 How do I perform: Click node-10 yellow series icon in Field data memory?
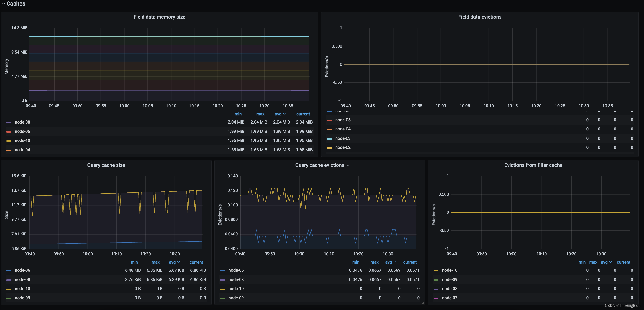pos(9,141)
